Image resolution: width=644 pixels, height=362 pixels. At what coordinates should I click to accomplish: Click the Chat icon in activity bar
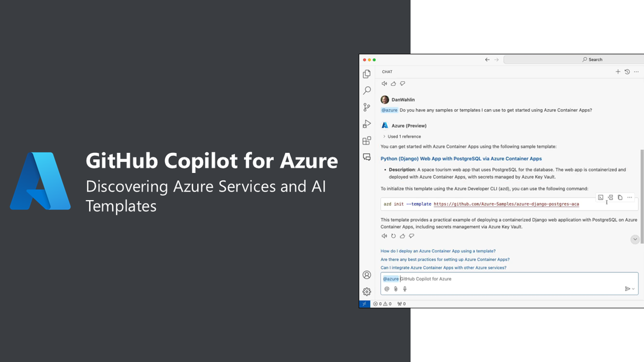(x=367, y=157)
